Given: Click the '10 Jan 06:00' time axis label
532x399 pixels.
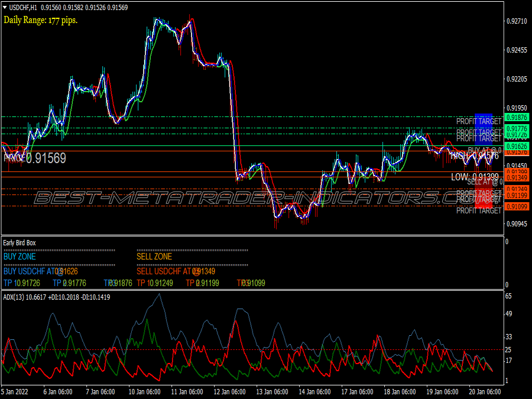Looking at the screenshot, I should click(x=145, y=392).
